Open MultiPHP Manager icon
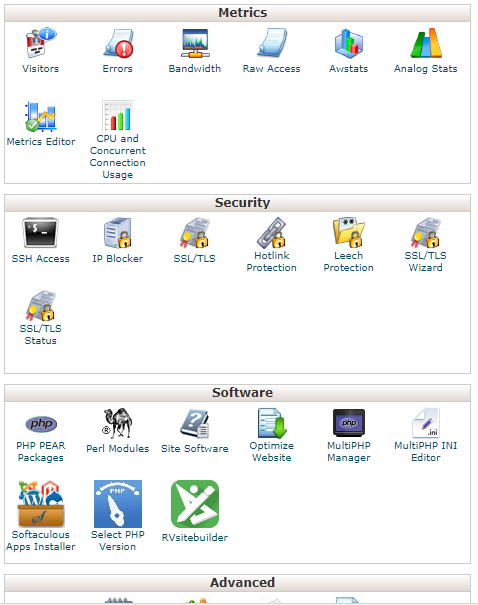The width and height of the screenshot is (478, 605). coord(349,423)
